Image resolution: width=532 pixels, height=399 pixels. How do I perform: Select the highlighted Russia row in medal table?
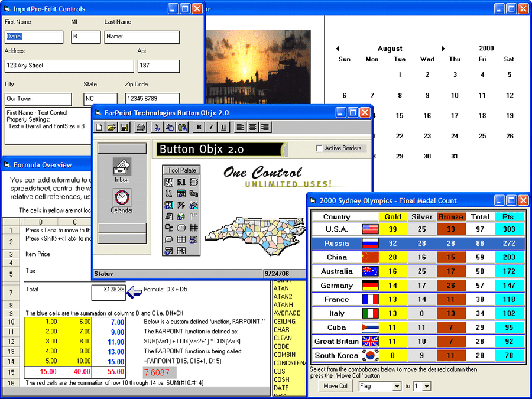tap(419, 244)
